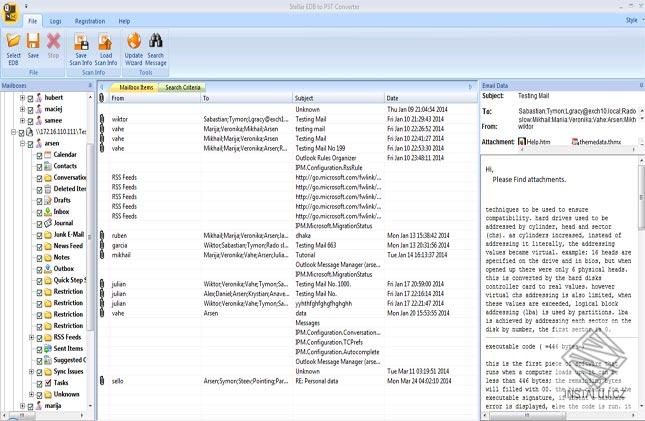Toggle the News Feed checkbox
The image size is (645, 421).
point(39,247)
